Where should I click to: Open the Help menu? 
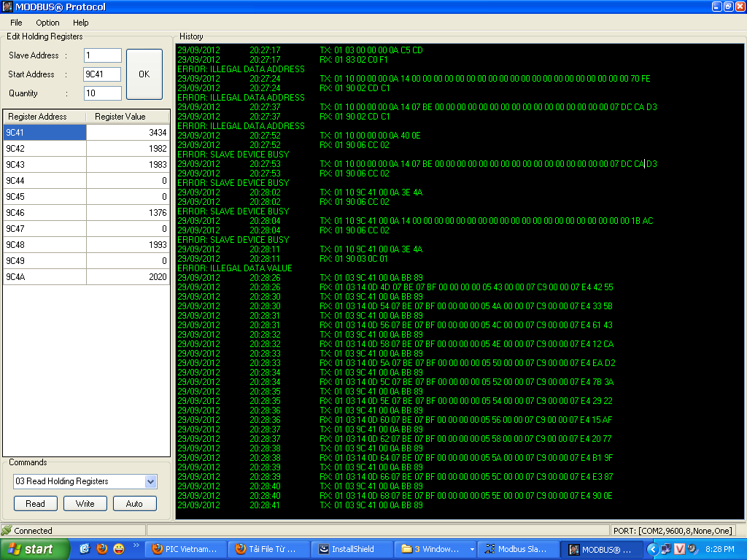pyautogui.click(x=80, y=23)
